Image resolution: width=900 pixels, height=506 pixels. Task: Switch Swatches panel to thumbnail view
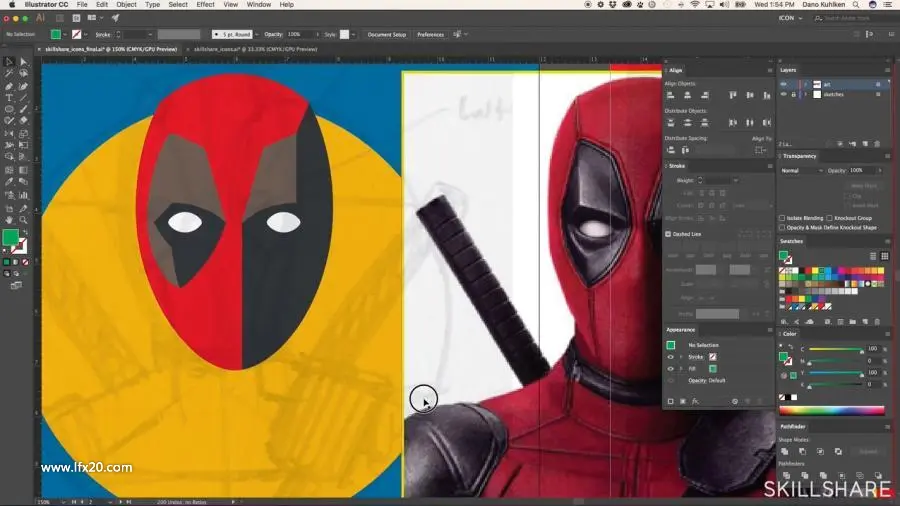pos(885,256)
